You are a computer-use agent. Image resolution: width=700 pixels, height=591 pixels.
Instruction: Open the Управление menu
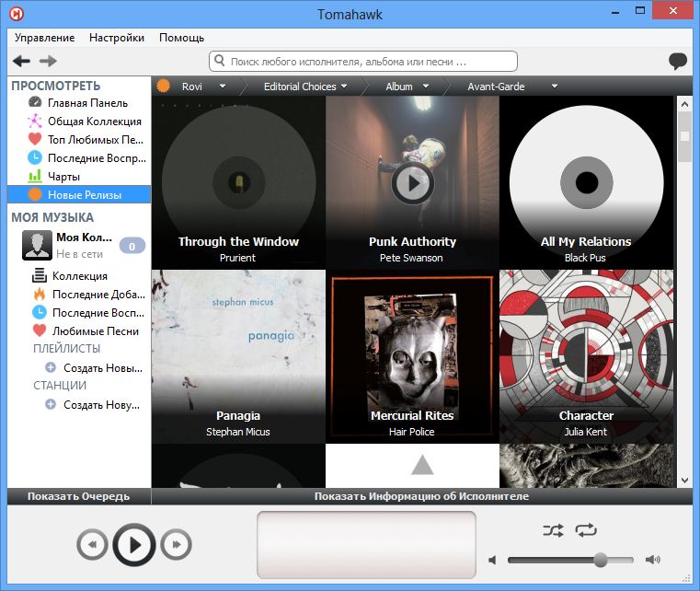click(x=45, y=38)
